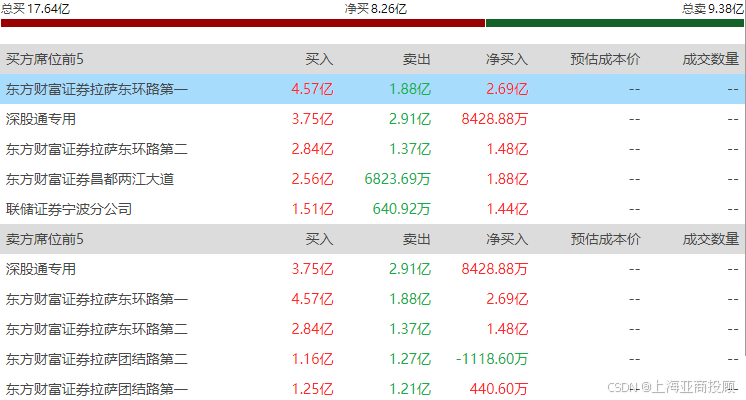Click the 6823.69万 sell amount
746x400 pixels.
pos(397,179)
